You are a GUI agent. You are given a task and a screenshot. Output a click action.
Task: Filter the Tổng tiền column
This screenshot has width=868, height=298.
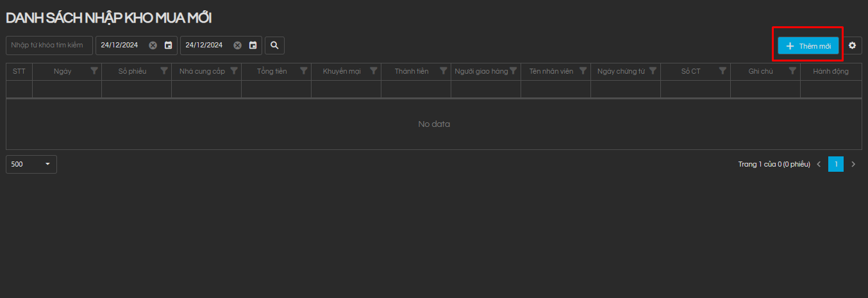pyautogui.click(x=304, y=71)
